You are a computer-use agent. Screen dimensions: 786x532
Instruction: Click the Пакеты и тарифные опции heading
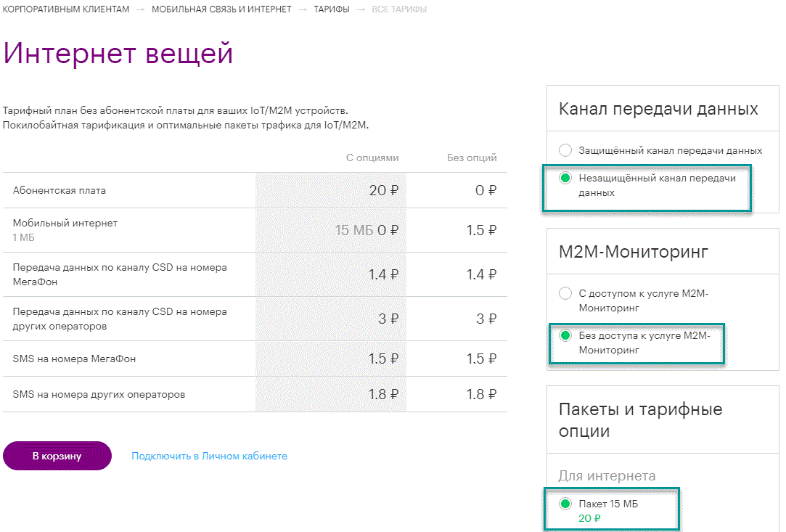coord(640,420)
